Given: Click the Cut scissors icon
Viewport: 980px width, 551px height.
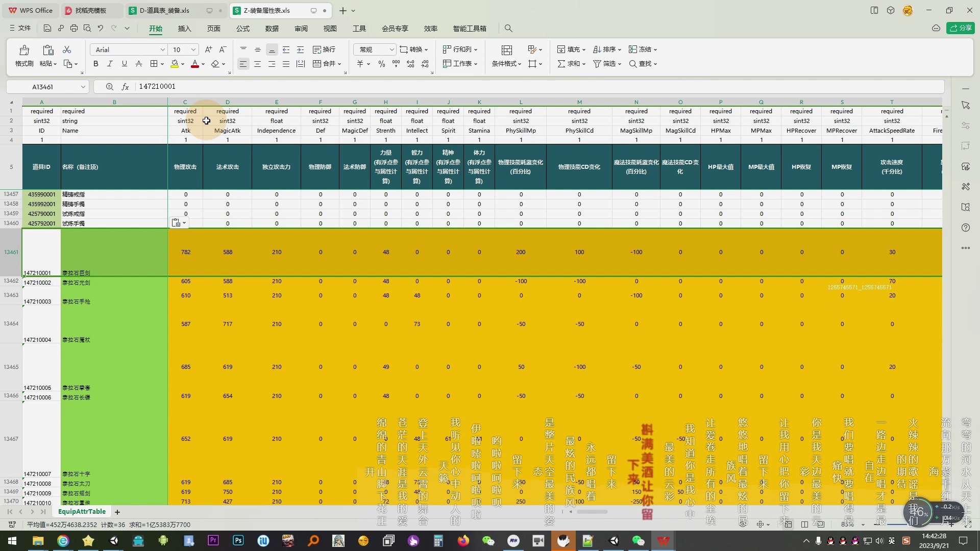Looking at the screenshot, I should point(67,49).
